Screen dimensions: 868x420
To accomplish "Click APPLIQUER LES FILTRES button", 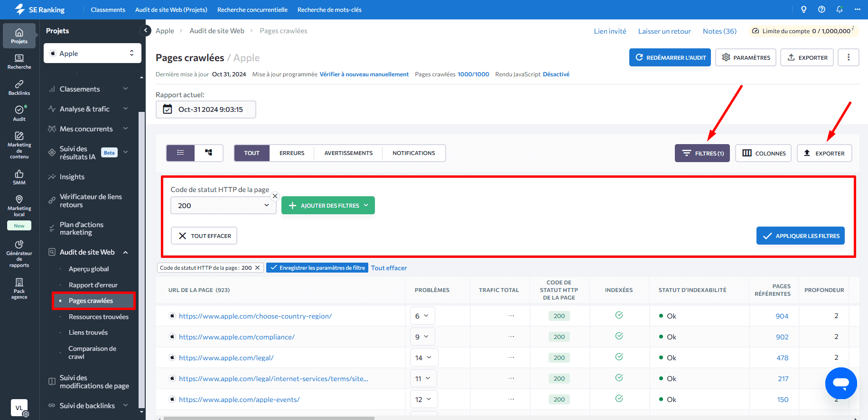I will 801,236.
